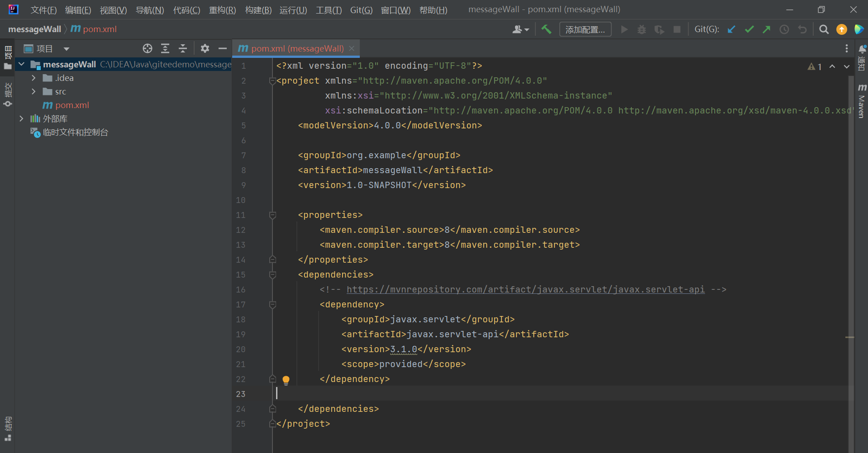Screen dimensions: 868x453
Task: Click the Git update project blue arrow
Action: tap(731, 29)
